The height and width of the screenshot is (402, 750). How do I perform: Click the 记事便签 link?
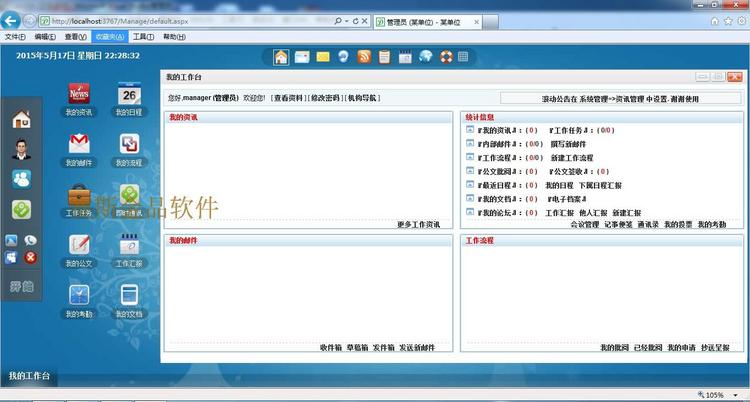(618, 224)
